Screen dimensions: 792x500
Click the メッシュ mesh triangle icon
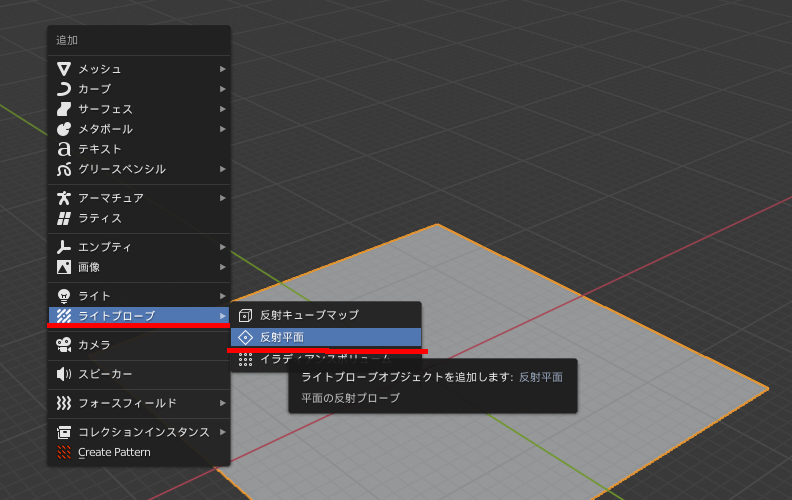point(64,69)
